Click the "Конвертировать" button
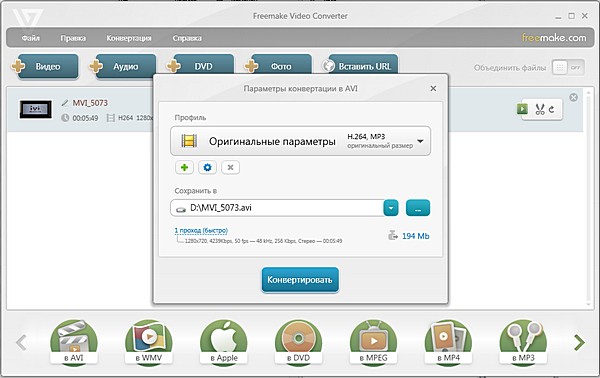The height and width of the screenshot is (378, 600). coord(300,280)
